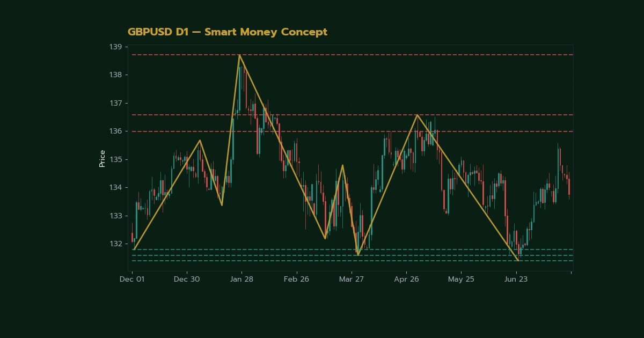The width and height of the screenshot is (644, 338).
Task: Click the topmost red dashed resistance line
Action: [x=352, y=55]
